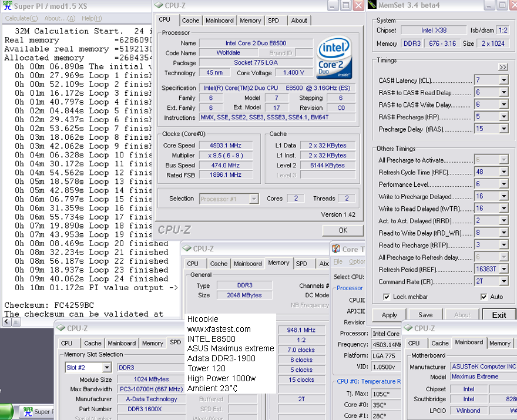Open About menu in Super PI
The image size is (517, 420).
(60, 18)
